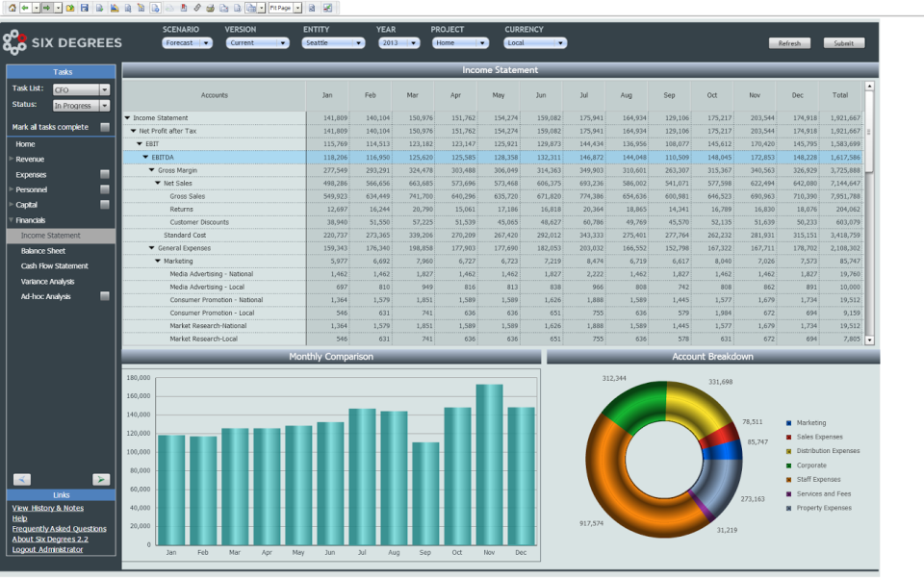Select the Income Statement task item
Image resolution: width=924 pixels, height=578 pixels.
61,236
